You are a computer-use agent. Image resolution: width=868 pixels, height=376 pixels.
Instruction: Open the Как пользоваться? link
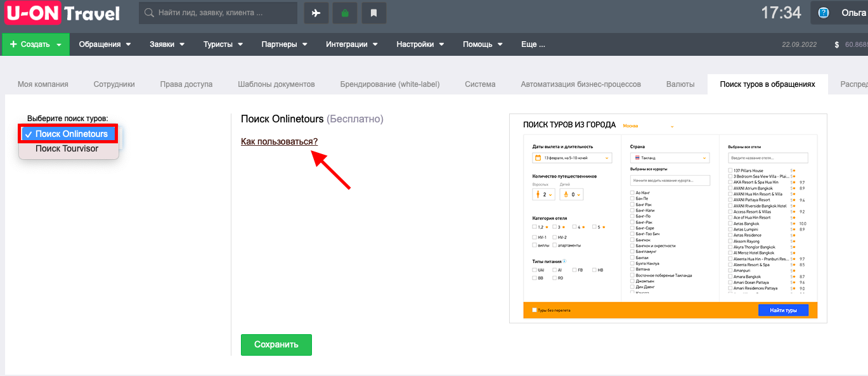[x=279, y=141]
